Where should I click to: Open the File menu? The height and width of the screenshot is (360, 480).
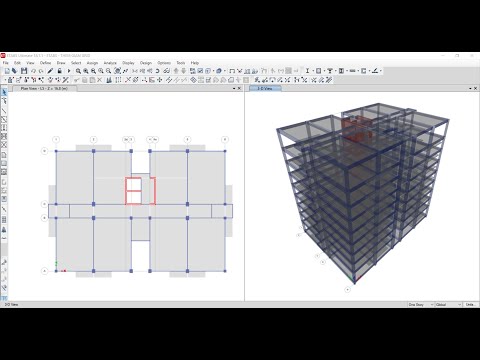pyautogui.click(x=6, y=63)
